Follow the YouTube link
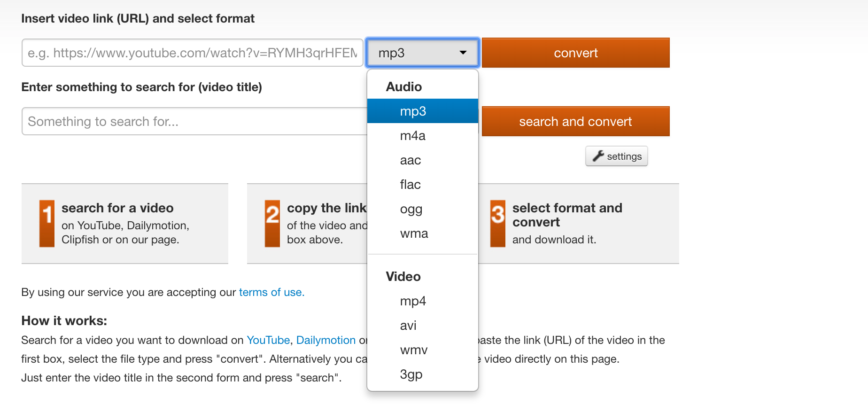Viewport: 868px width, 420px height. (268, 340)
